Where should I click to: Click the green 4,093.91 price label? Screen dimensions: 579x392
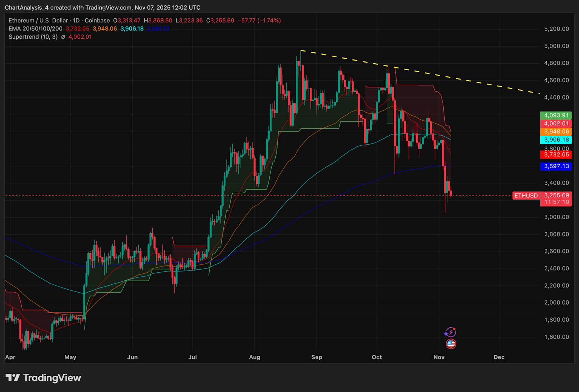(556, 115)
